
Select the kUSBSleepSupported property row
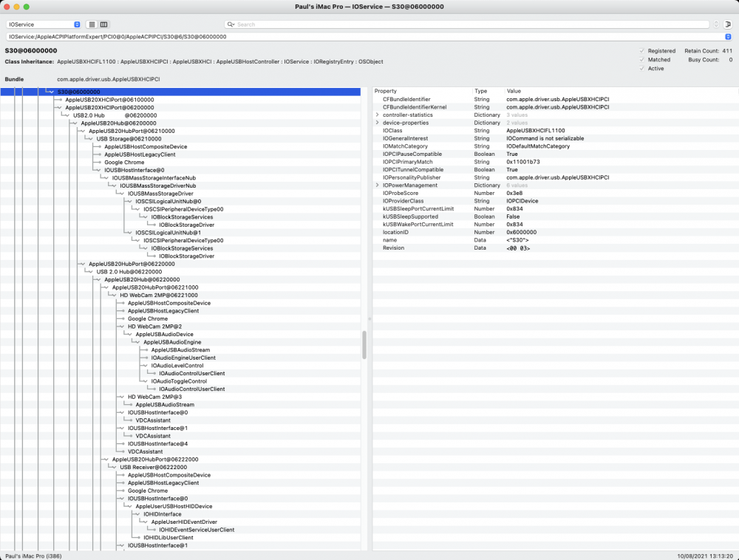pos(554,216)
